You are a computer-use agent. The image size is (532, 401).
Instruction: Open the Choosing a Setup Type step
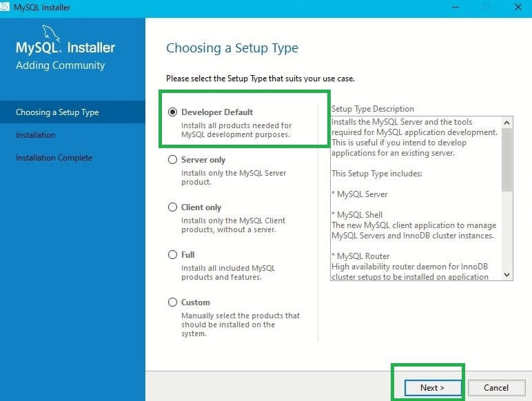(x=72, y=112)
